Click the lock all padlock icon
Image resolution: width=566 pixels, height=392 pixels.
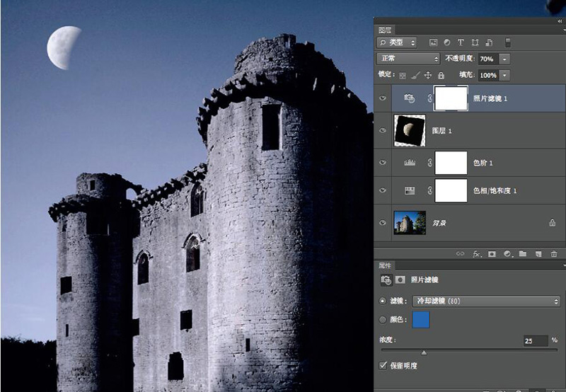click(x=441, y=75)
